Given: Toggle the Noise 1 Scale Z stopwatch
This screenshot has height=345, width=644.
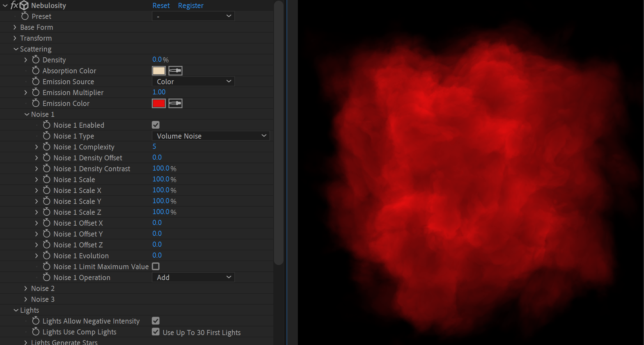Looking at the screenshot, I should point(47,212).
